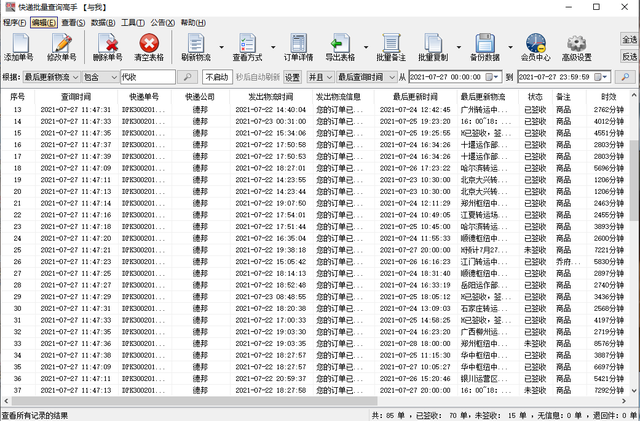Click the 设置 auto-refresh button

pyautogui.click(x=292, y=77)
